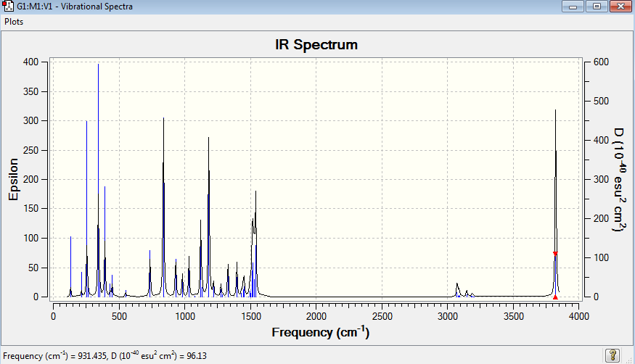
Task: Click the Frequency (cm-1) axis label
Action: pos(320,332)
